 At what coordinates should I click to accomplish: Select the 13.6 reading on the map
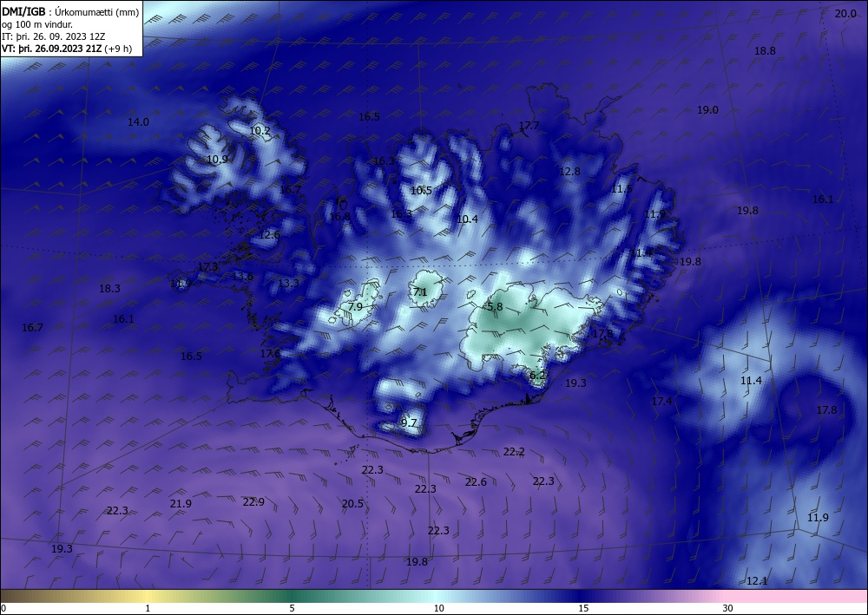click(x=242, y=277)
